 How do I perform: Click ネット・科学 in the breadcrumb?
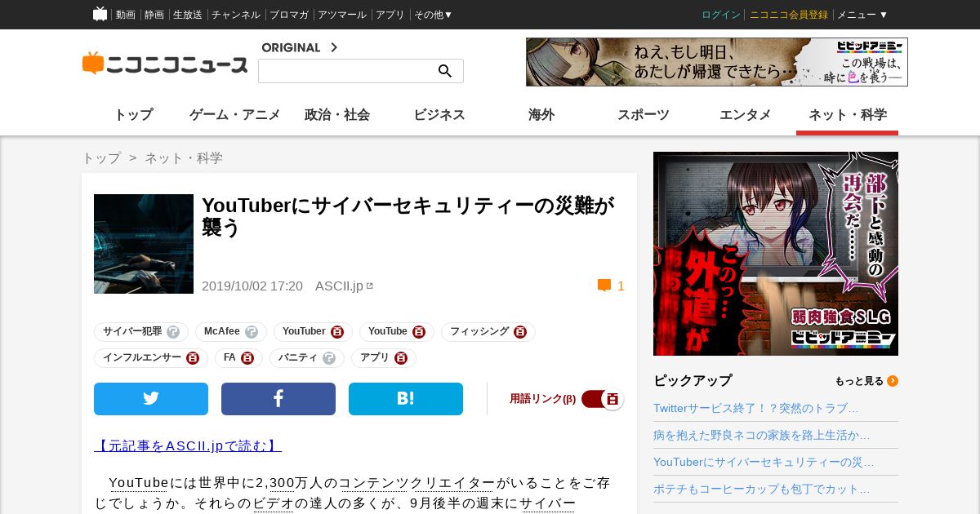click(x=184, y=157)
